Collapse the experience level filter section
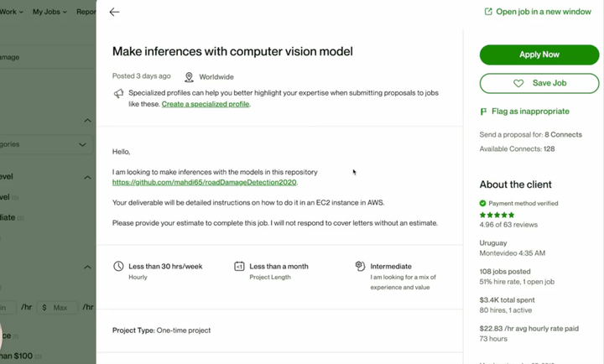This screenshot has height=364, width=604. pyautogui.click(x=87, y=177)
